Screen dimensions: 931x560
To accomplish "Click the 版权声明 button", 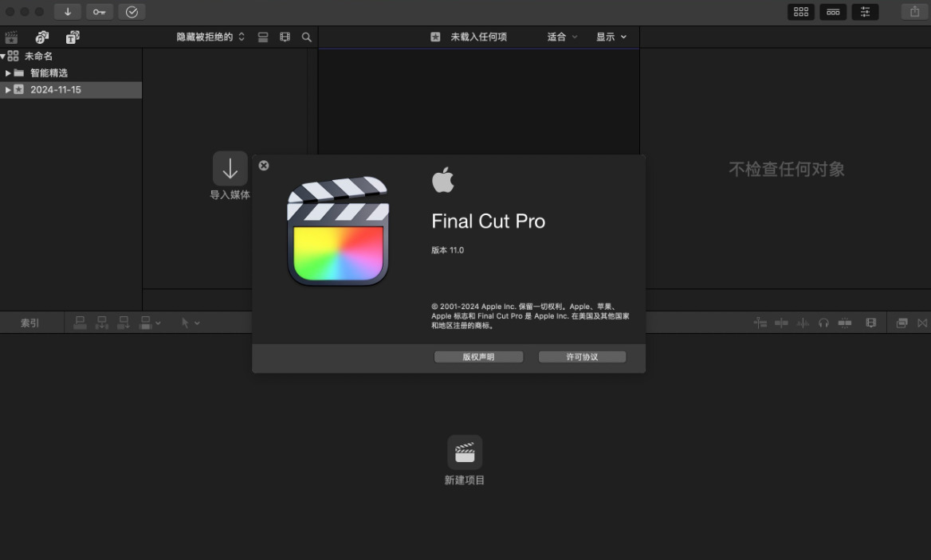I will pyautogui.click(x=478, y=357).
